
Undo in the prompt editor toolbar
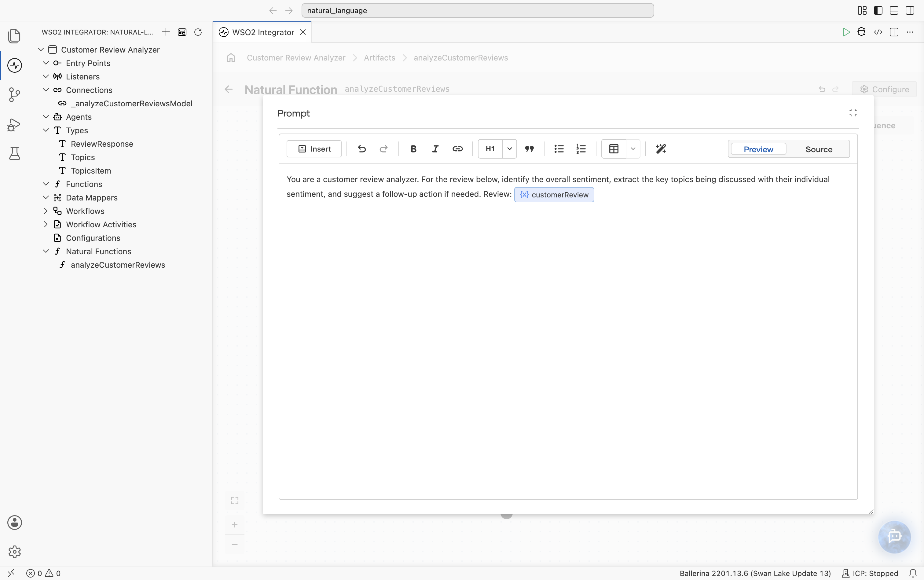pos(362,149)
